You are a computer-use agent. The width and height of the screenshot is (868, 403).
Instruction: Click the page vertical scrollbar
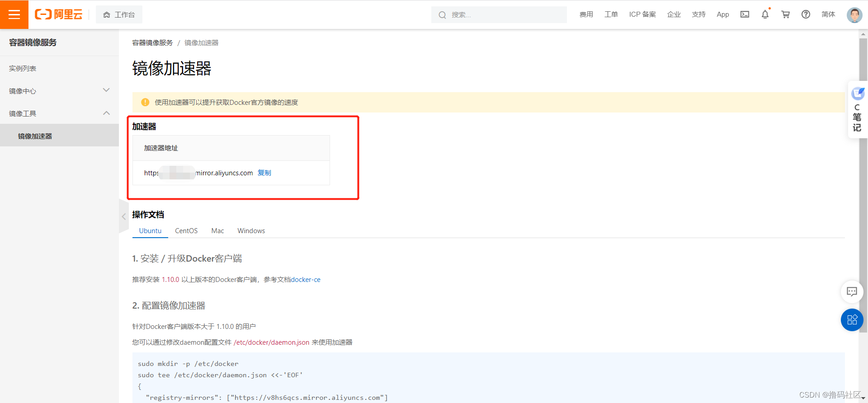[x=863, y=185]
